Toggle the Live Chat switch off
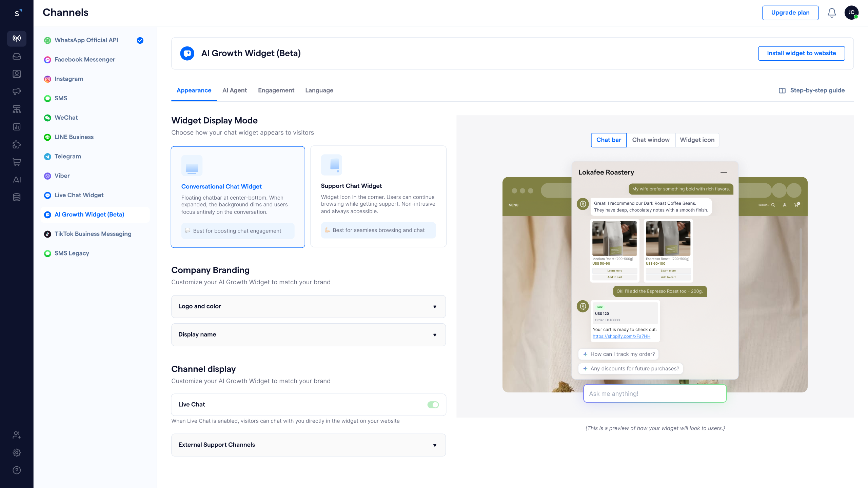868x488 pixels. [433, 405]
